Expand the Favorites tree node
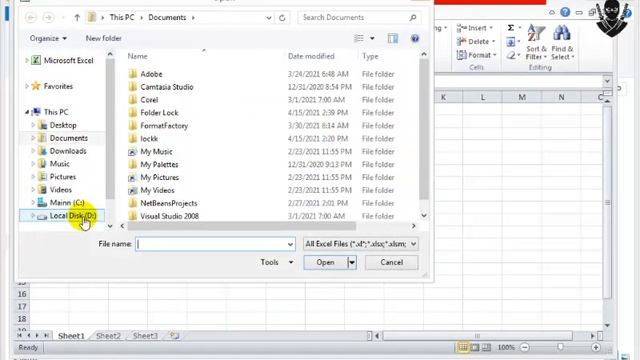 [x=27, y=86]
